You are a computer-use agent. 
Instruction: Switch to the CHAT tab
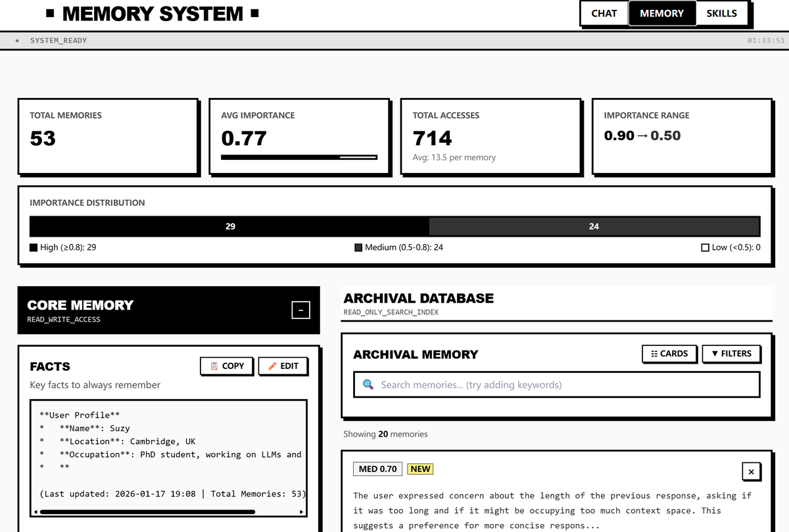click(x=604, y=13)
